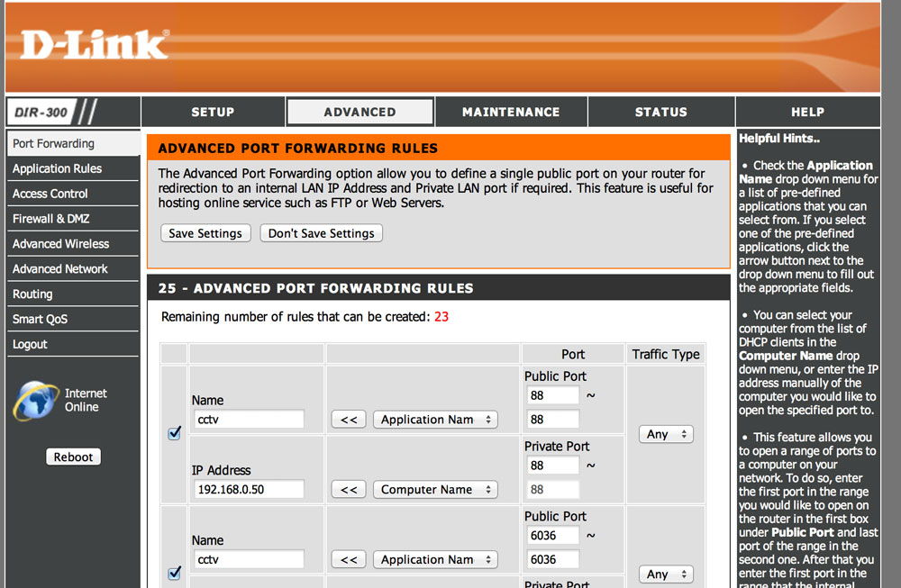Image resolution: width=901 pixels, height=588 pixels.
Task: Click the D-Link logo in header
Action: click(x=94, y=45)
